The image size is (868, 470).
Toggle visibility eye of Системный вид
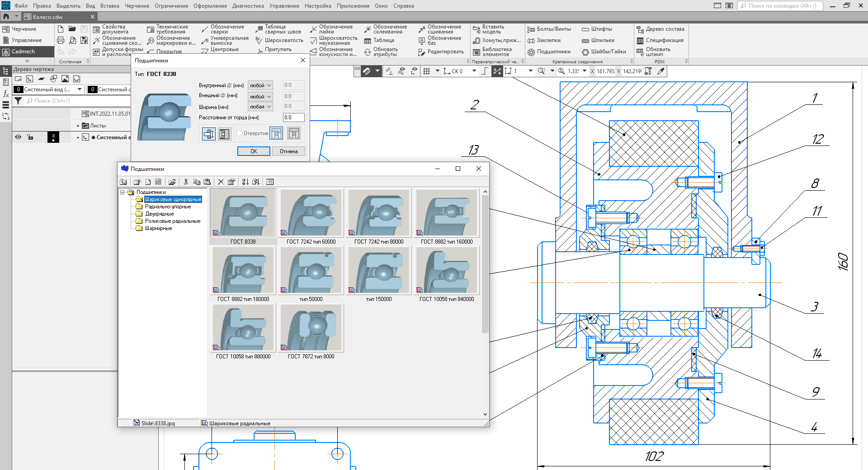point(18,137)
